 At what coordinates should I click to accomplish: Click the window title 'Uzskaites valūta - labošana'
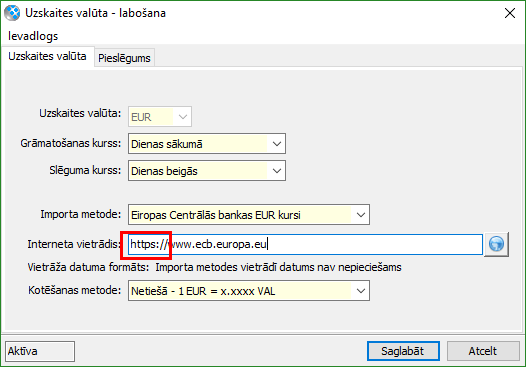(x=96, y=13)
